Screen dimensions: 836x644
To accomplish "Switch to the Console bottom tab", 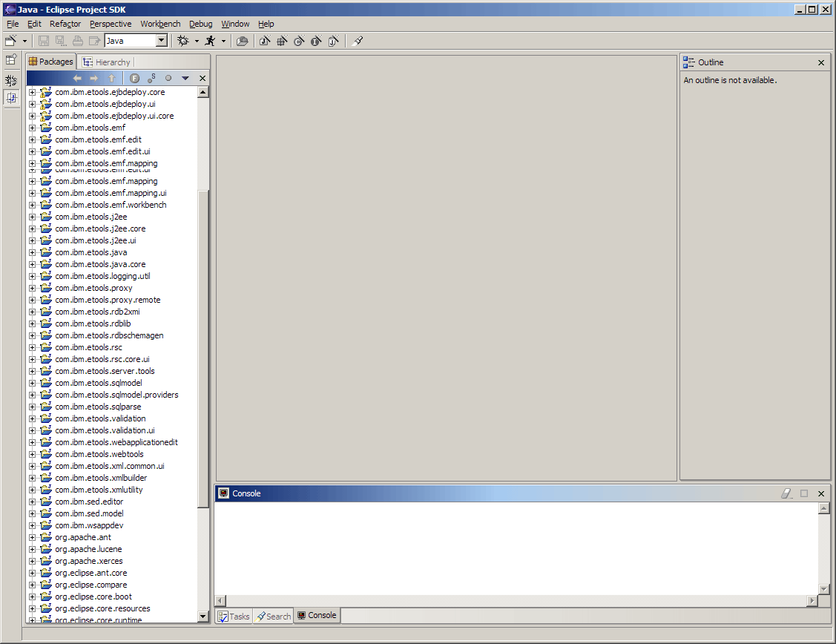I will click(317, 615).
